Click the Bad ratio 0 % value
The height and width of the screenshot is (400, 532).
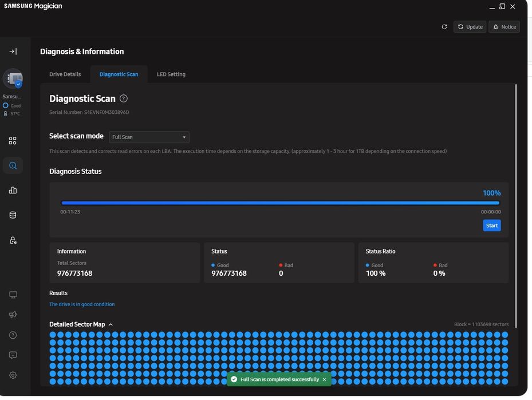[439, 273]
